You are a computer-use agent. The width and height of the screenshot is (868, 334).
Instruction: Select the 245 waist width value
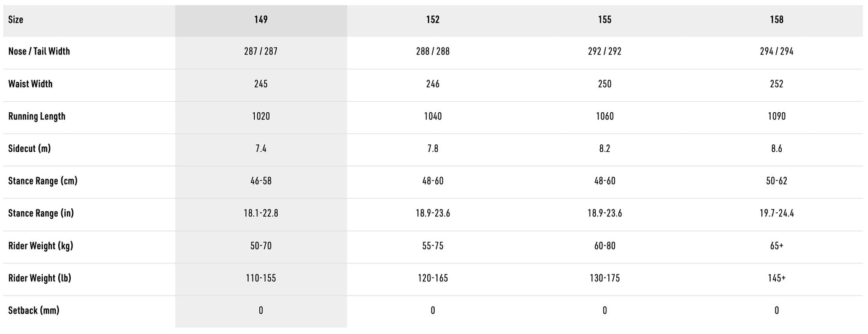coord(261,84)
